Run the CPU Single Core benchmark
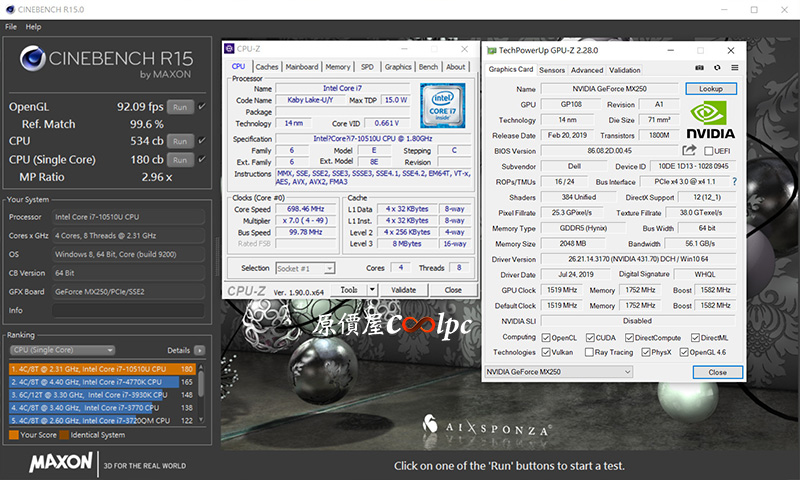 point(180,160)
